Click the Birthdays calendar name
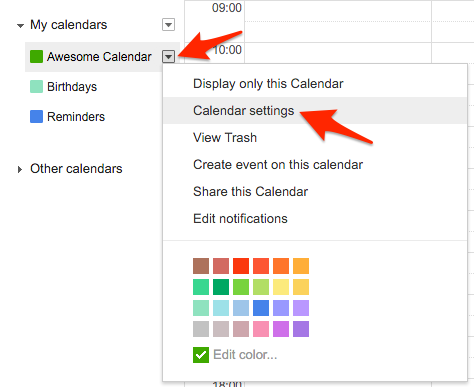474x387 pixels. [x=72, y=87]
